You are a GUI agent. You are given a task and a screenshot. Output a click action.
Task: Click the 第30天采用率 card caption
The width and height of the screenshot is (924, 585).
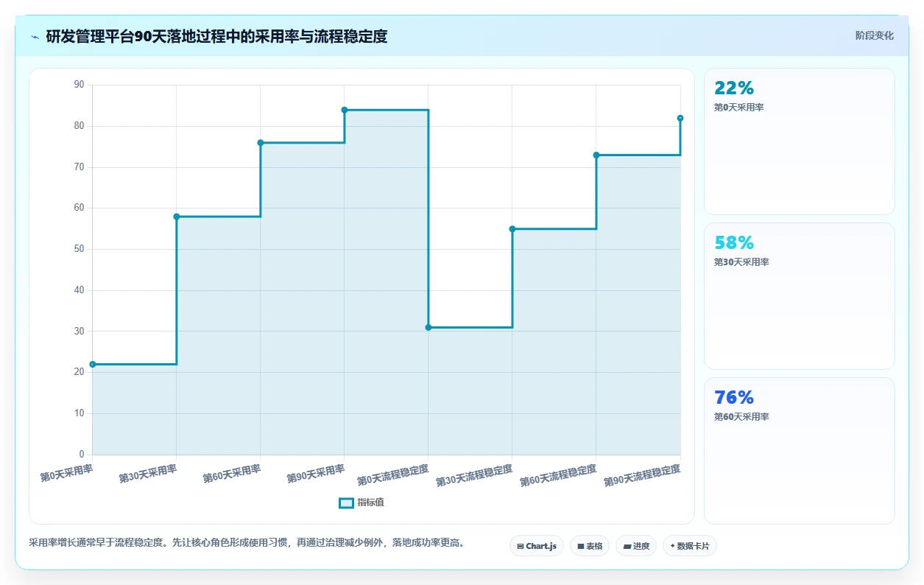pos(741,262)
